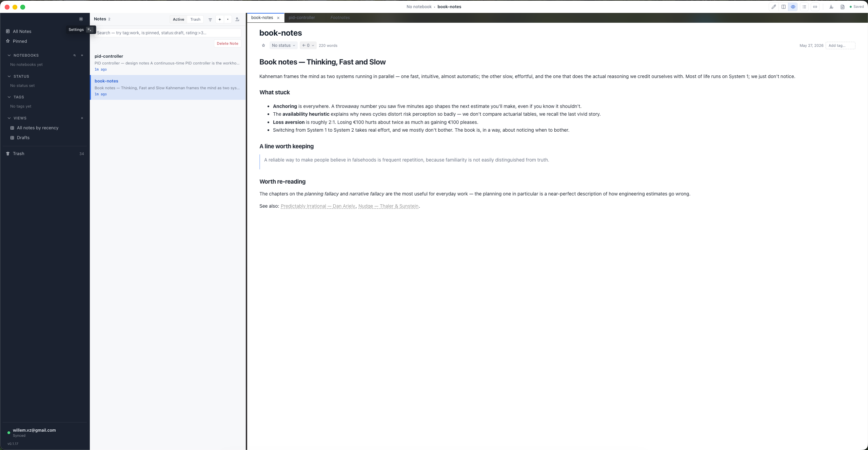The image size is (868, 450).
Task: Click the Saved status indicator
Action: tap(856, 7)
